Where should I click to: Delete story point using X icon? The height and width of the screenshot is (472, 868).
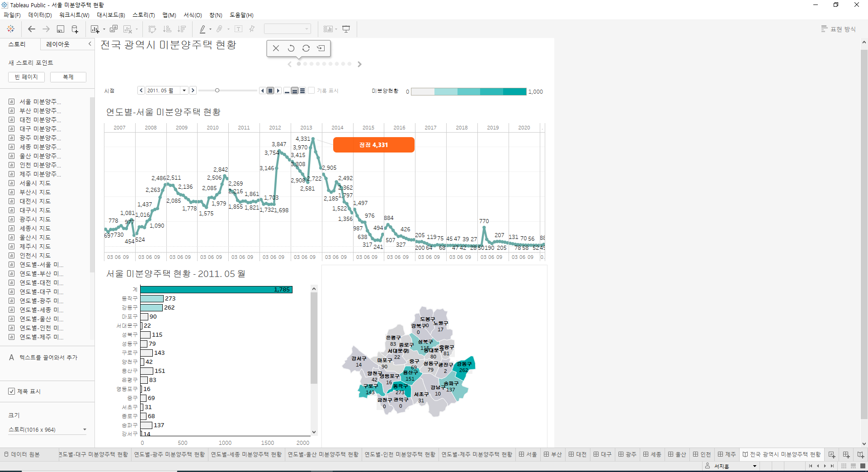(276, 48)
